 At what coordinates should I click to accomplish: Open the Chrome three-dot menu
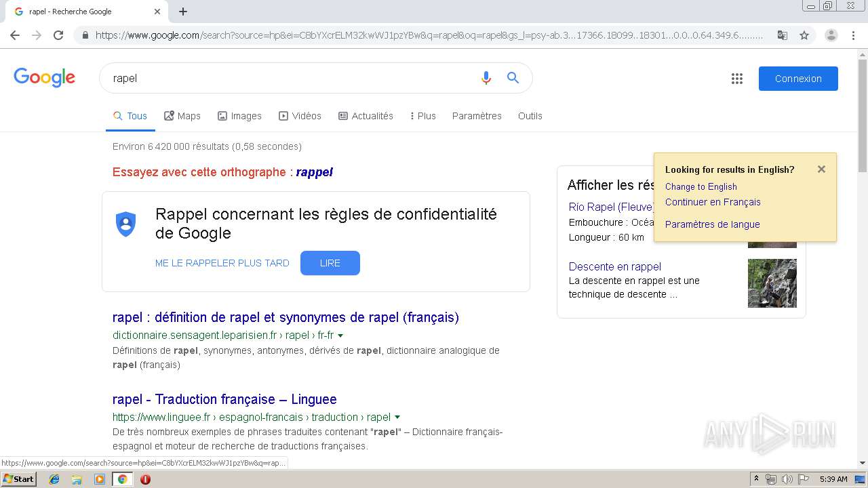pyautogui.click(x=853, y=35)
